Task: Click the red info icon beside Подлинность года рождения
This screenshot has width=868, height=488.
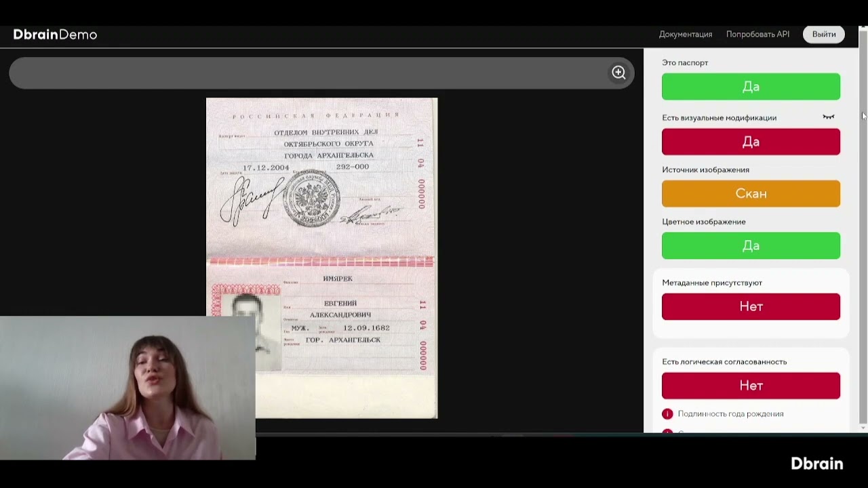Action: click(x=667, y=414)
